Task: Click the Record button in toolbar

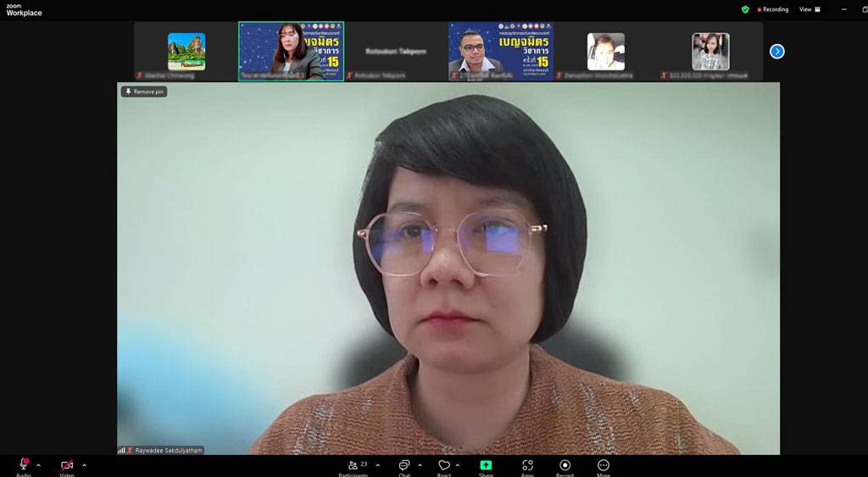Action: 565,465
